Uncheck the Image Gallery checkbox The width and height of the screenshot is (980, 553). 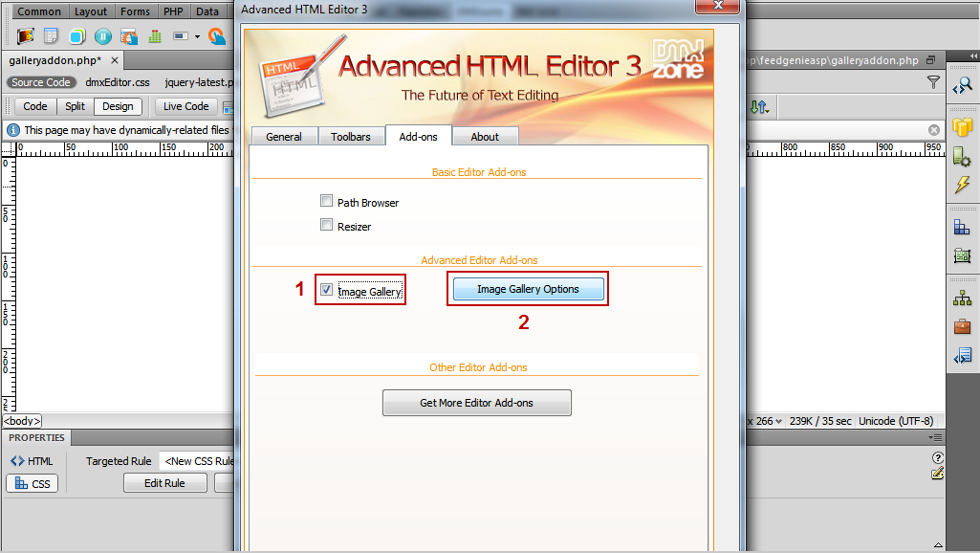click(326, 290)
